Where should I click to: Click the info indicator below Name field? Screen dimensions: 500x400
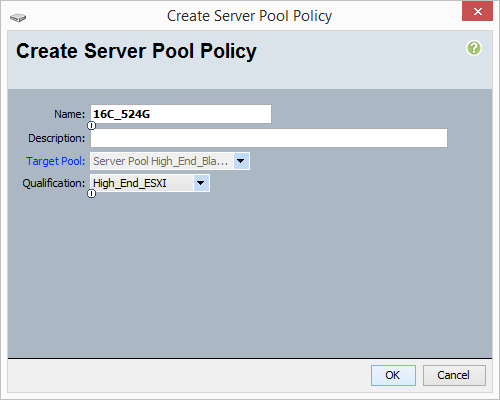91,126
